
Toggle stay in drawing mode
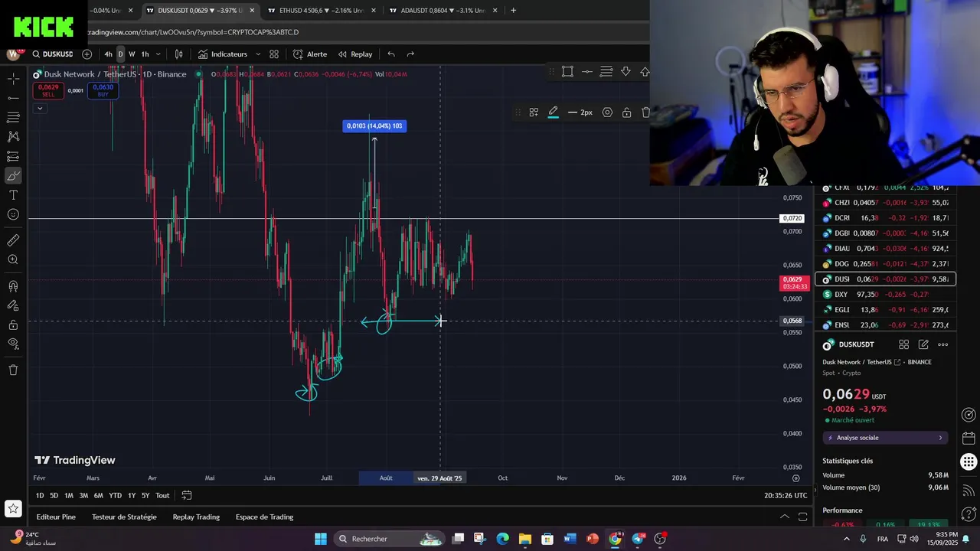pyautogui.click(x=13, y=305)
